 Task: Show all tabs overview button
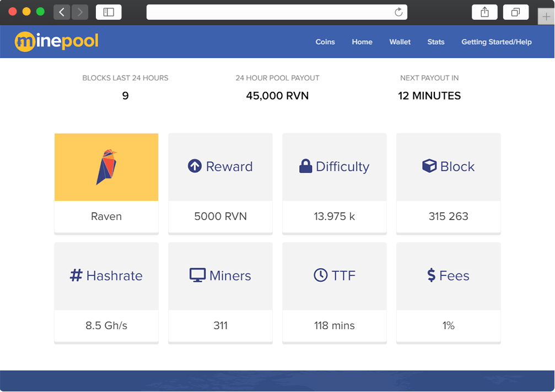point(516,12)
